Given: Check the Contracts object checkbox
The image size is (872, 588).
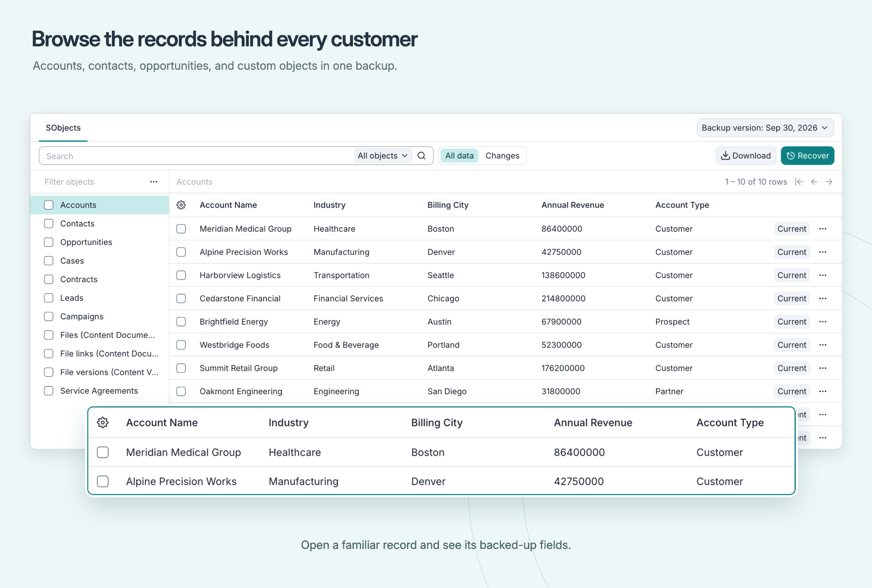Looking at the screenshot, I should (49, 279).
